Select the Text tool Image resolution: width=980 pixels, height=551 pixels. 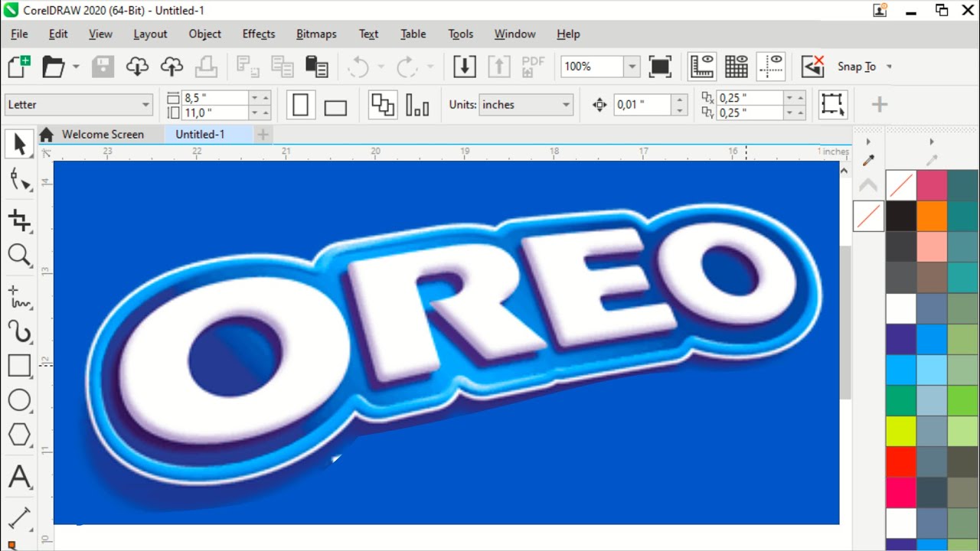tap(19, 478)
